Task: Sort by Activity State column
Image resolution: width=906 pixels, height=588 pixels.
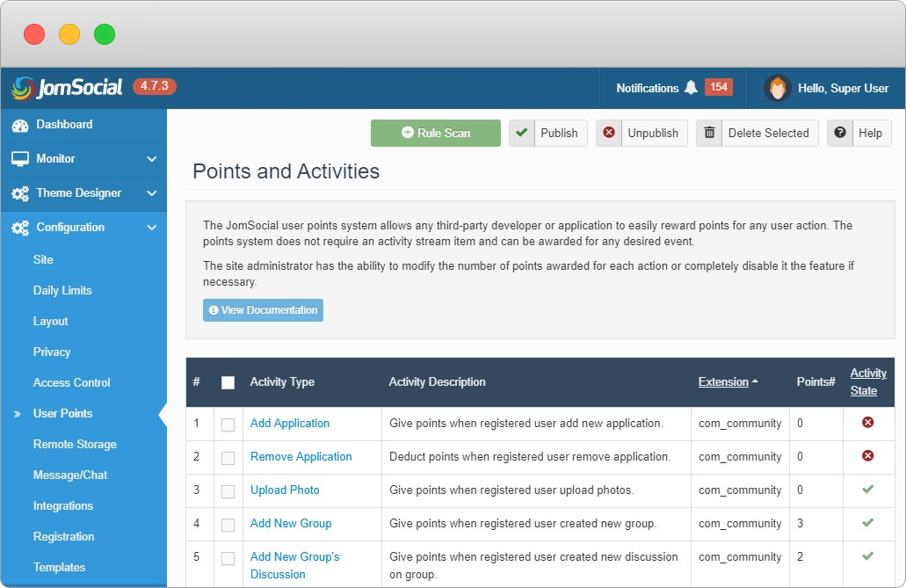Action: (x=868, y=382)
